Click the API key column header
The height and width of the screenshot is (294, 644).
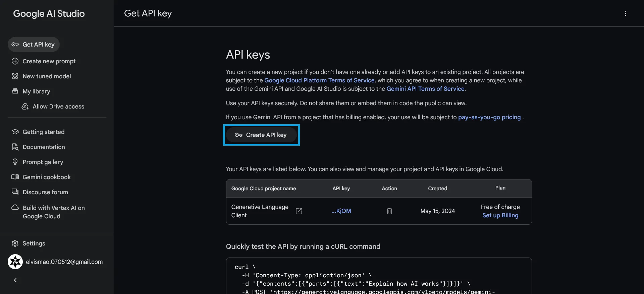tap(341, 189)
